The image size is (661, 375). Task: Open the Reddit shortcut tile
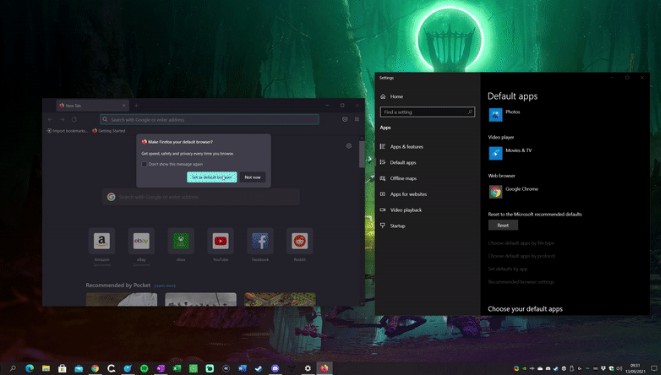click(x=300, y=241)
